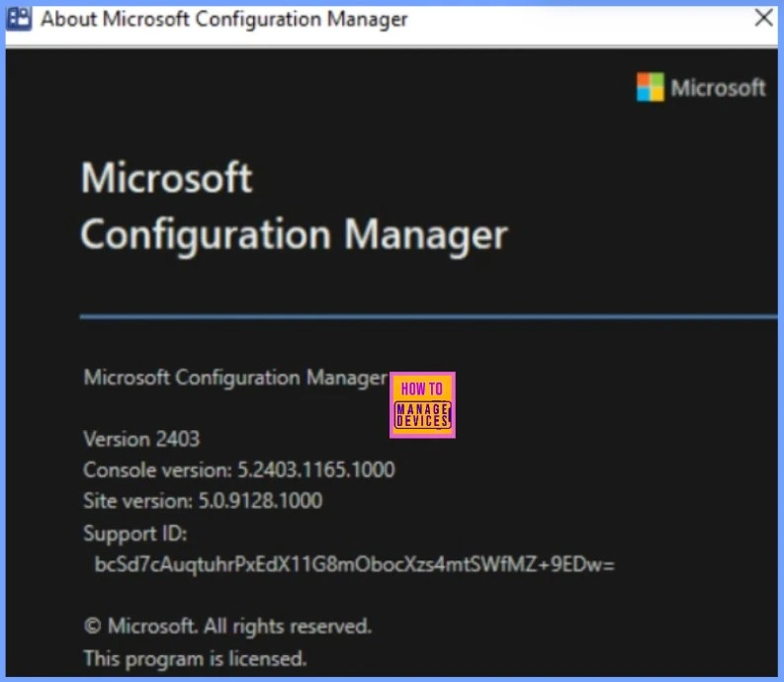Click the Configuration Manager title bar icon
784x682 pixels.
point(19,19)
